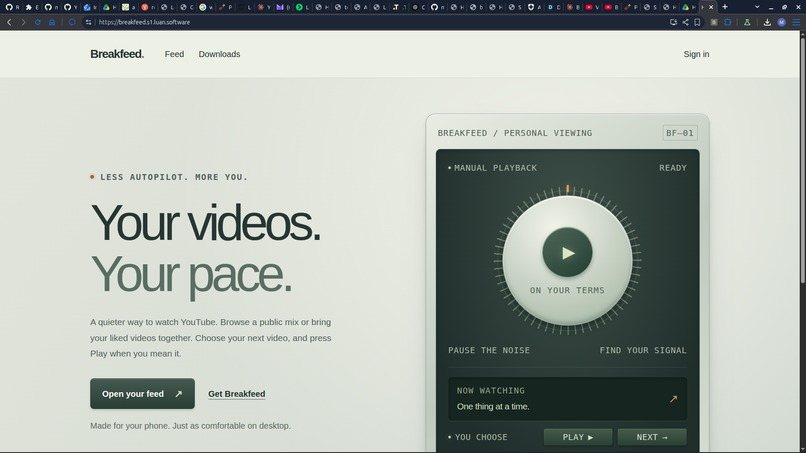This screenshot has width=806, height=453.
Task: Click the READY status text
Action: (672, 168)
